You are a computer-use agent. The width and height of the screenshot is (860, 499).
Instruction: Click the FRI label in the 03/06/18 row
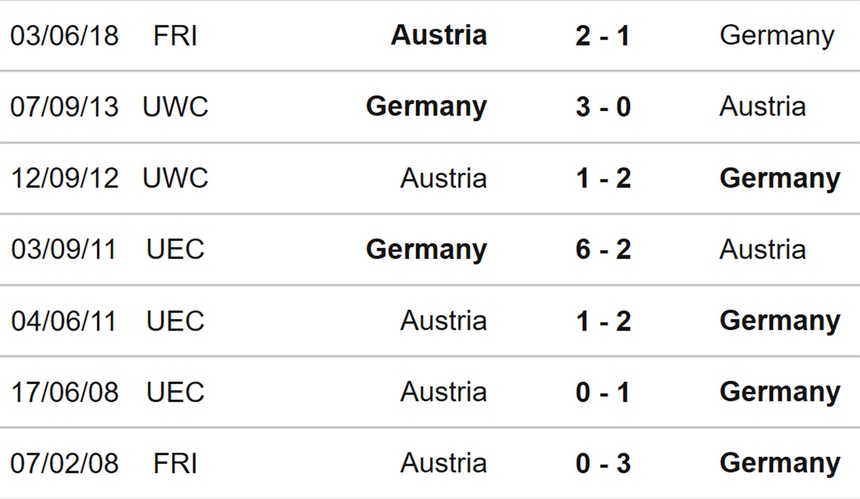pos(175,35)
